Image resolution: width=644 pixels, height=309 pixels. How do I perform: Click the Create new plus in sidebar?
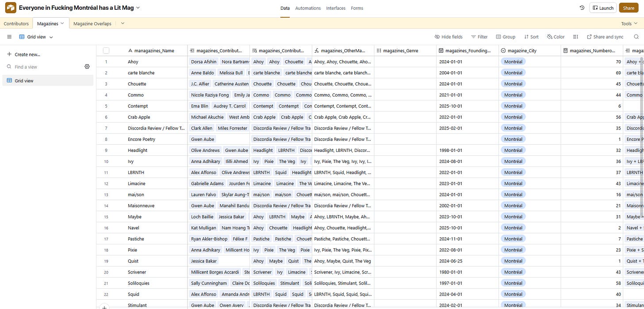click(x=9, y=54)
